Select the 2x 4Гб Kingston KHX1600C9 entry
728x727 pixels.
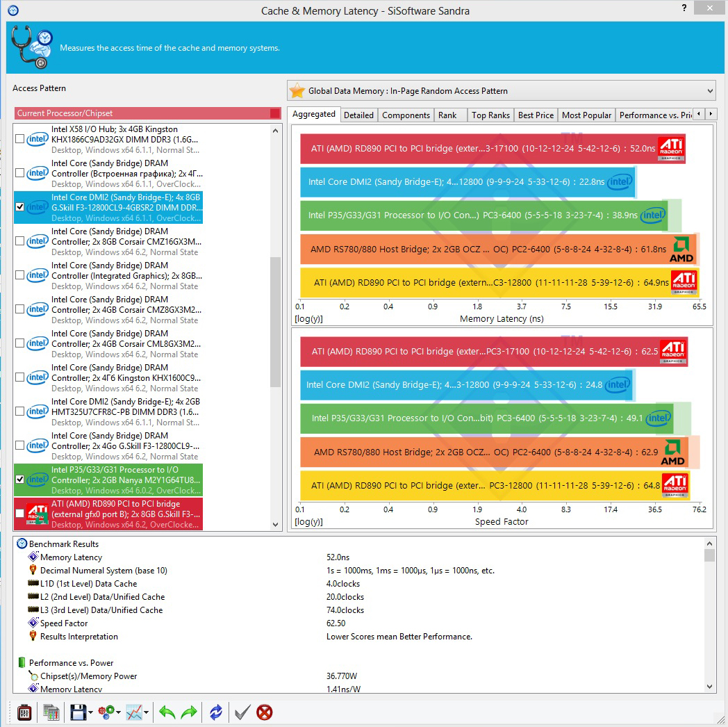click(x=108, y=377)
